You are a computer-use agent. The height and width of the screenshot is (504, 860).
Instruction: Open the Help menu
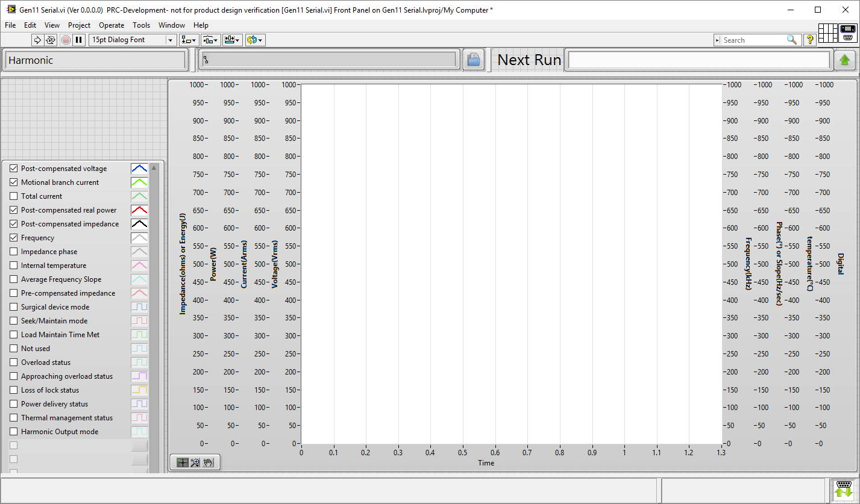[x=201, y=25]
